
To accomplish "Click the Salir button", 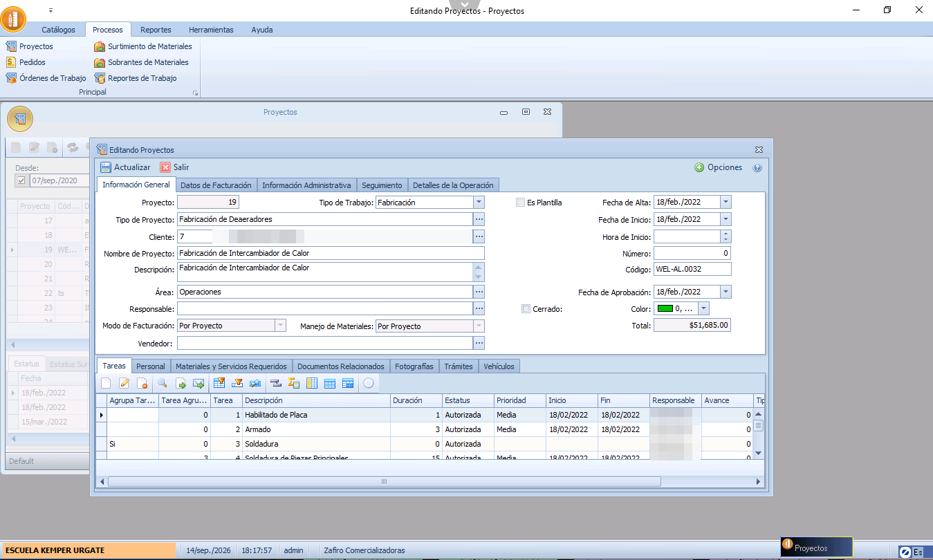I will click(x=175, y=167).
